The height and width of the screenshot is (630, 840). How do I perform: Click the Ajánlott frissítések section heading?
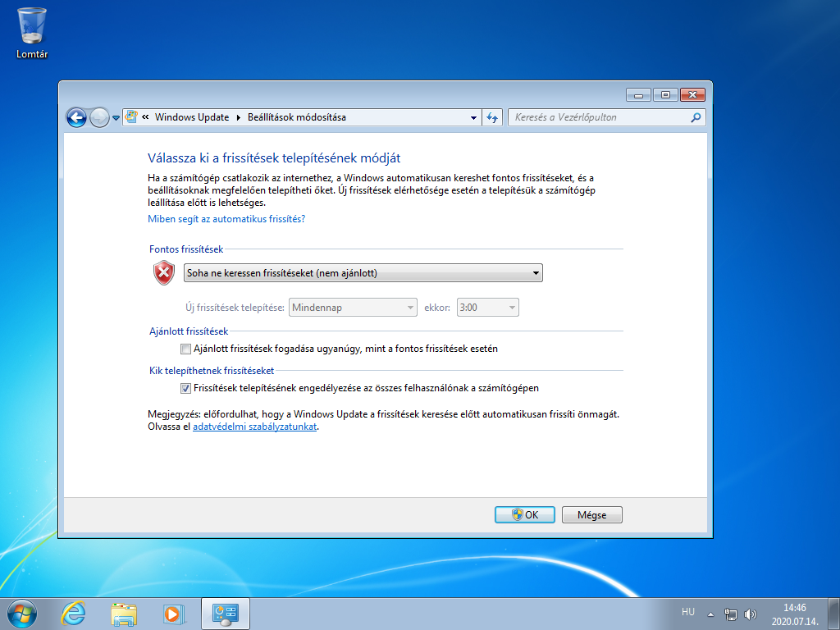[189, 331]
